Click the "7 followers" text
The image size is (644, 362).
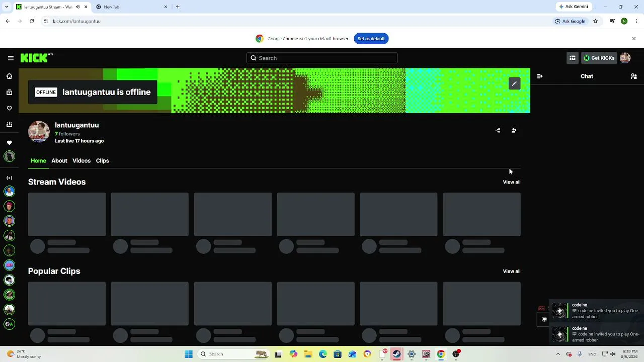tap(67, 134)
